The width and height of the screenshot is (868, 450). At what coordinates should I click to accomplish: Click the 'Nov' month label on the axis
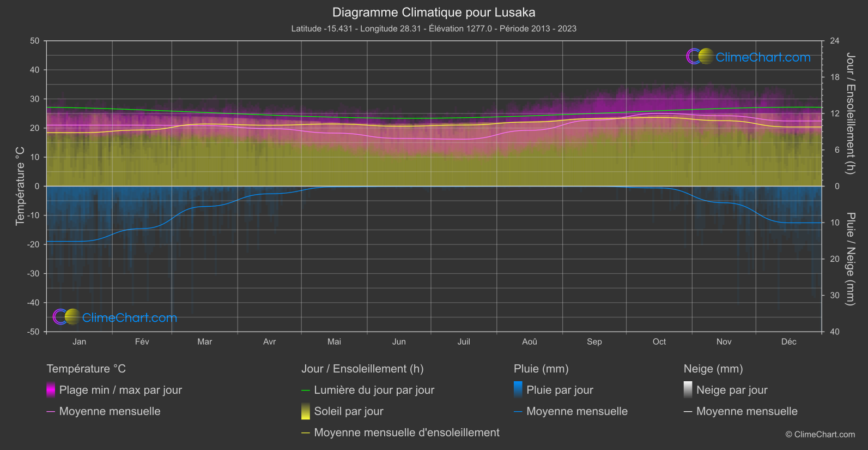[x=724, y=341]
